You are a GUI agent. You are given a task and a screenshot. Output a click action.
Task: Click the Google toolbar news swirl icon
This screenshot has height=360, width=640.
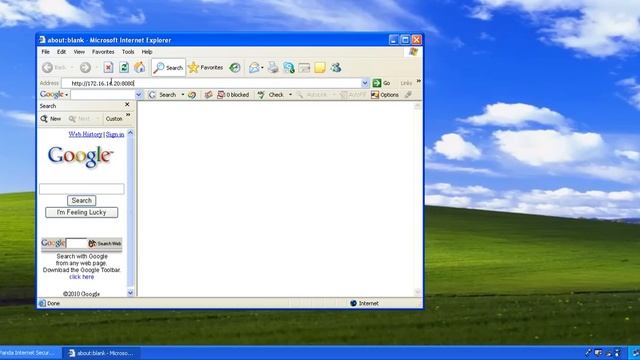click(x=192, y=95)
